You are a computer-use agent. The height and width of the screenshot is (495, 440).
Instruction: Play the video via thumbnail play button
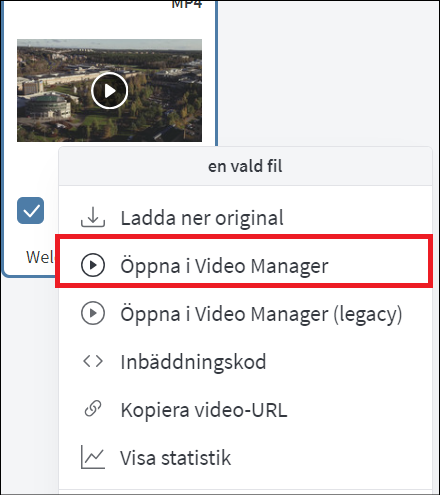pyautogui.click(x=109, y=90)
